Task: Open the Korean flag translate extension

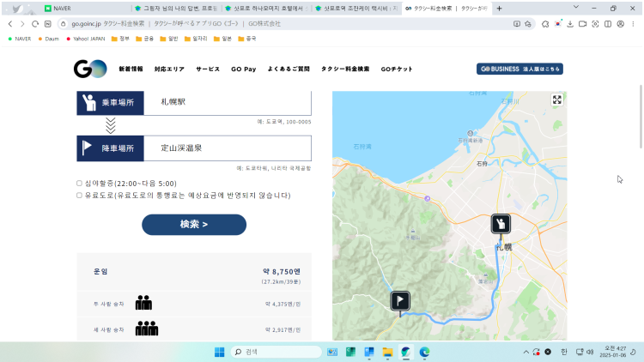Action: tap(558, 24)
